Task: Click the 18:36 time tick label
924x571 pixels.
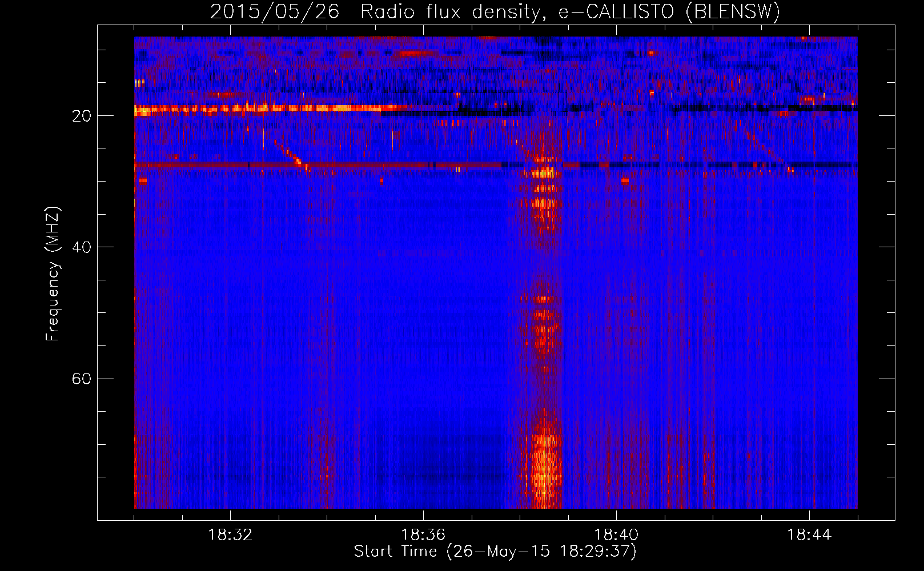Action: pyautogui.click(x=423, y=535)
